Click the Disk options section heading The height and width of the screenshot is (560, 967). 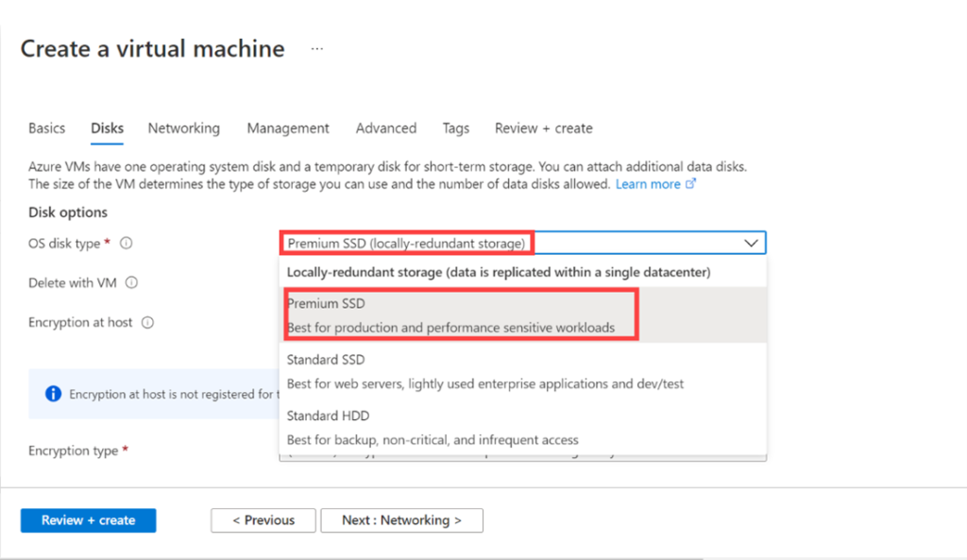[x=68, y=212]
